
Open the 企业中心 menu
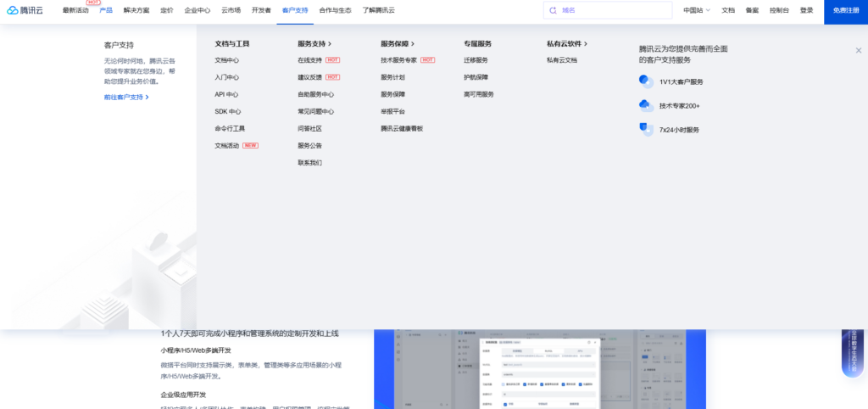[x=197, y=10]
